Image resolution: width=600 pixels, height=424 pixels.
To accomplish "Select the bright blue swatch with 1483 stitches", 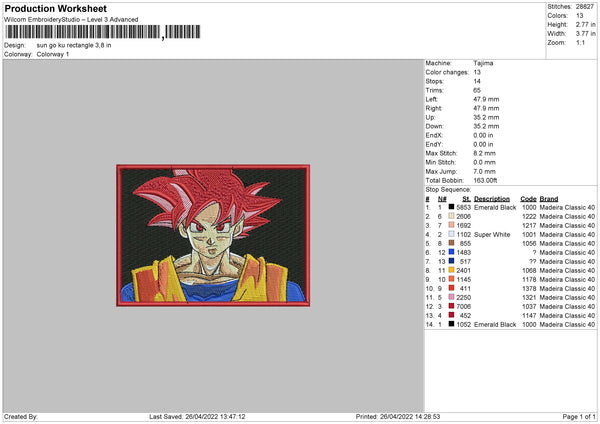I will point(452,252).
